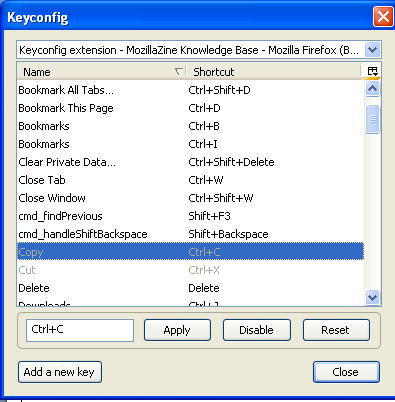Select Bookmarks row with Ctrl+I

pos(190,144)
